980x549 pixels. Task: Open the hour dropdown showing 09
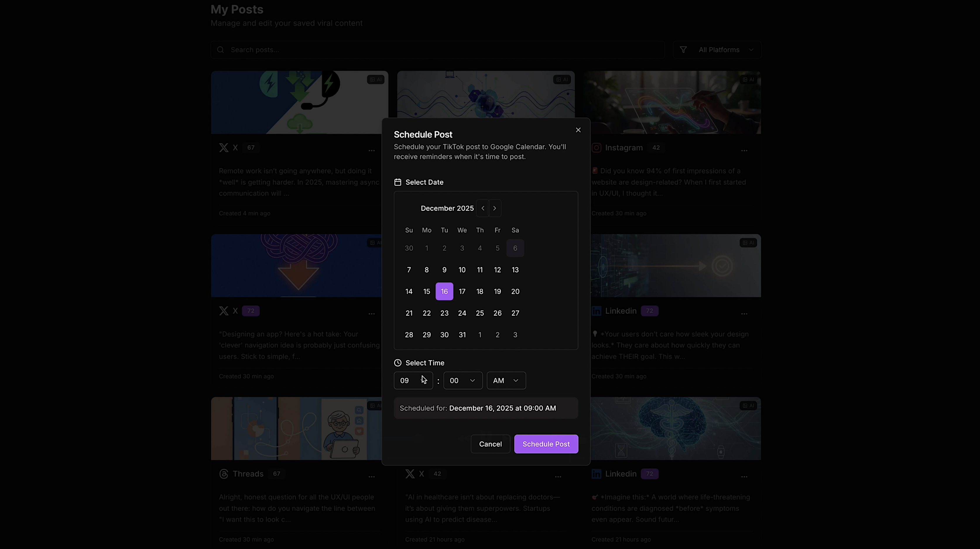413,380
